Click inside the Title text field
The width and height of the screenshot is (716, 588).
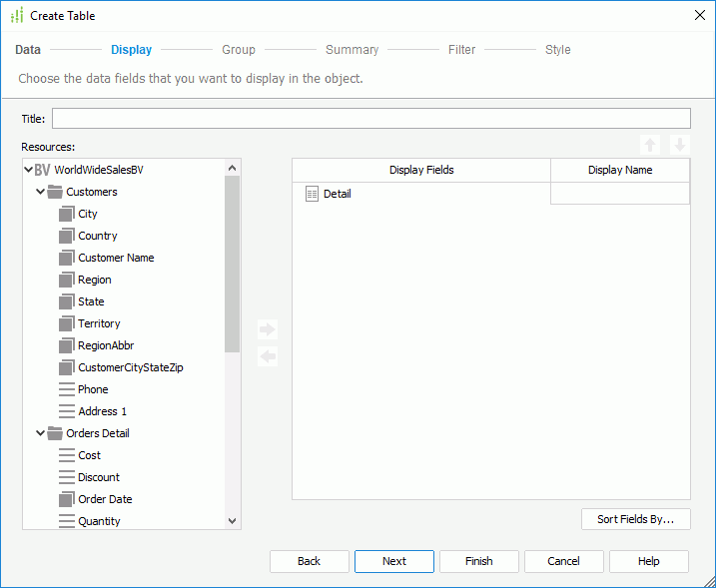point(370,119)
